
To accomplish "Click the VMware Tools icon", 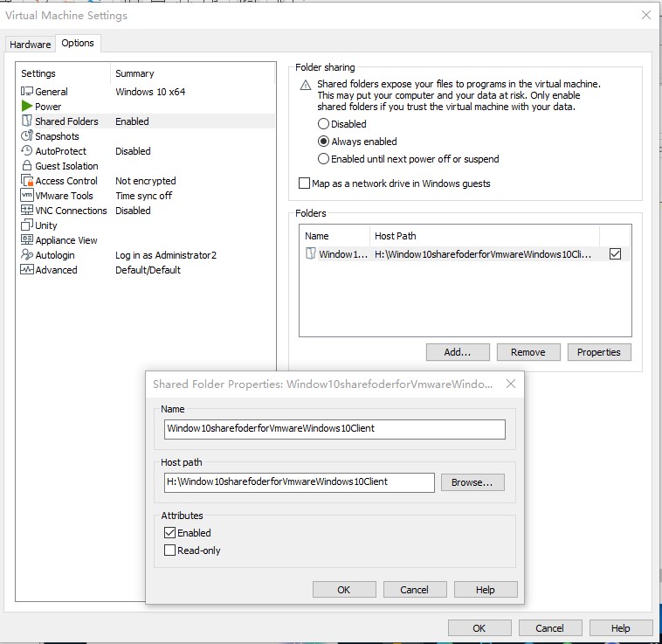I will click(x=27, y=196).
